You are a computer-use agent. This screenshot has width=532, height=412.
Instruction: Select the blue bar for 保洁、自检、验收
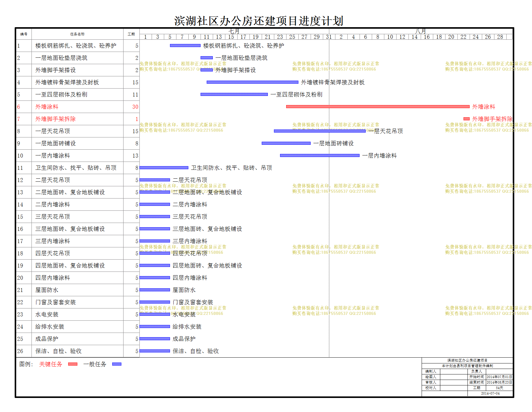click(155, 351)
